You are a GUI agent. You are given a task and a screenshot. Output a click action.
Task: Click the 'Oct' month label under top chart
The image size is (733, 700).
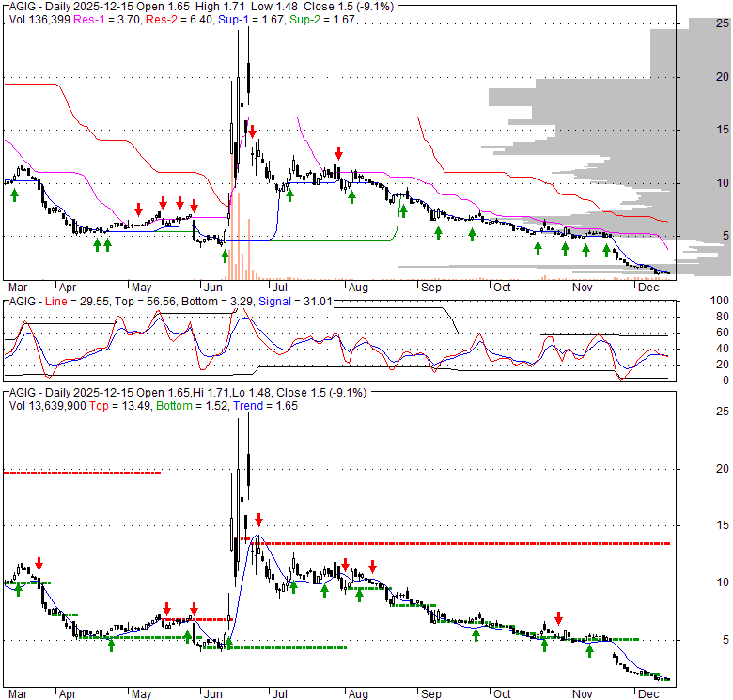tap(502, 287)
